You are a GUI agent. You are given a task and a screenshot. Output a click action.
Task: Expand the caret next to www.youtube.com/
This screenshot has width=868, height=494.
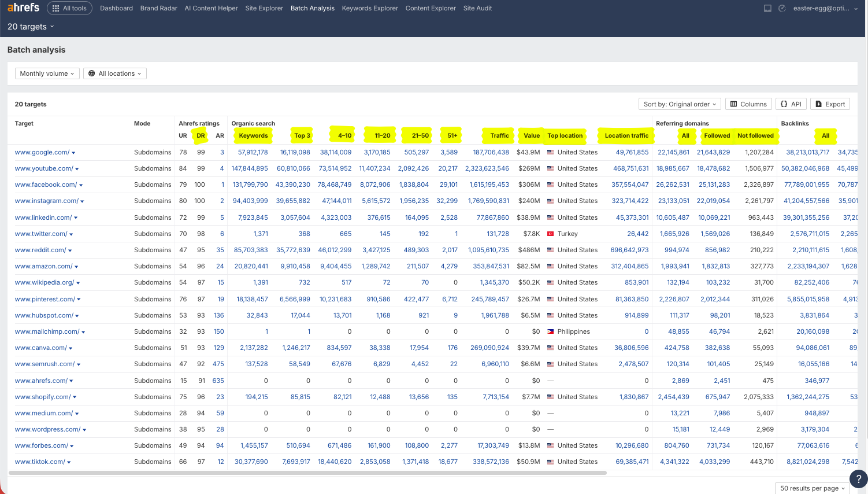pyautogui.click(x=77, y=169)
